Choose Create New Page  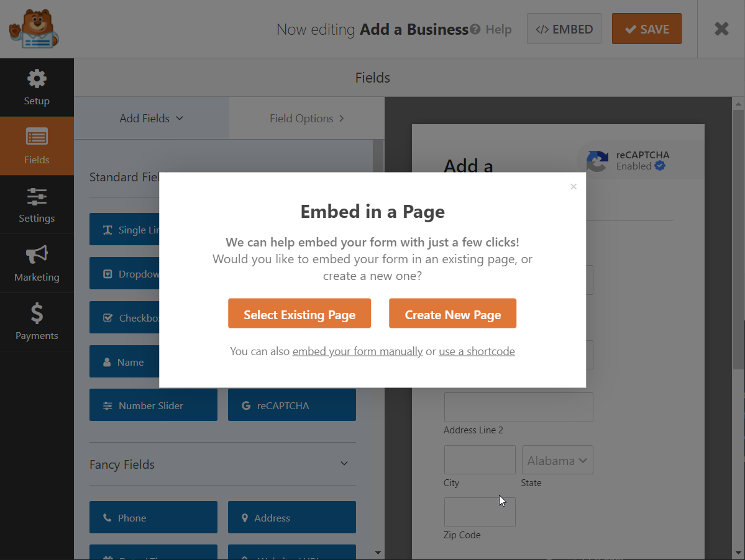click(x=452, y=313)
